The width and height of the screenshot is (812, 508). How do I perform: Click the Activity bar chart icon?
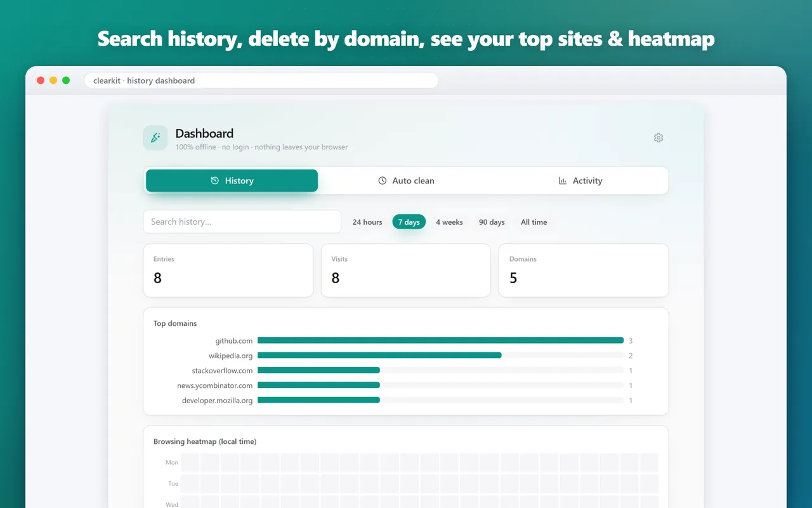(563, 181)
